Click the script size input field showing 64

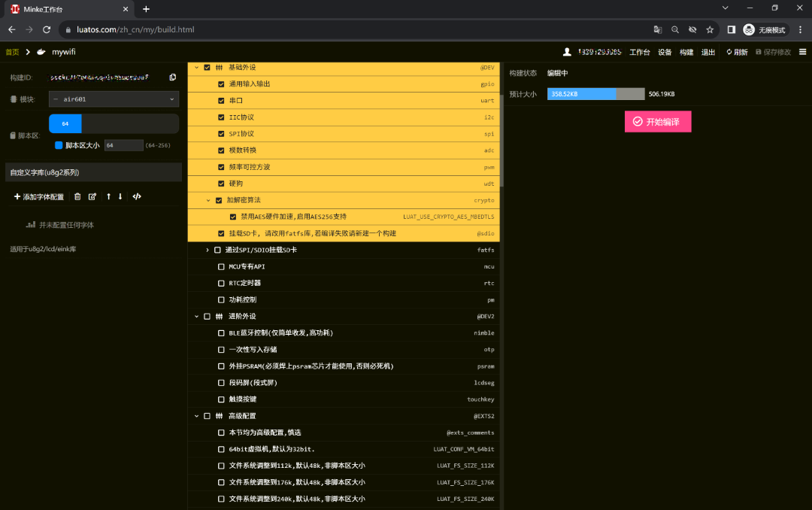[x=124, y=144]
